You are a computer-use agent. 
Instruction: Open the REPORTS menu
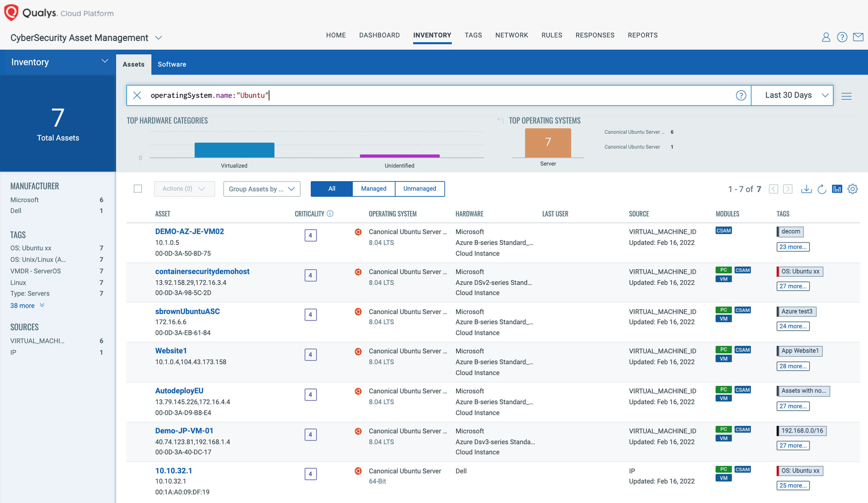[643, 35]
